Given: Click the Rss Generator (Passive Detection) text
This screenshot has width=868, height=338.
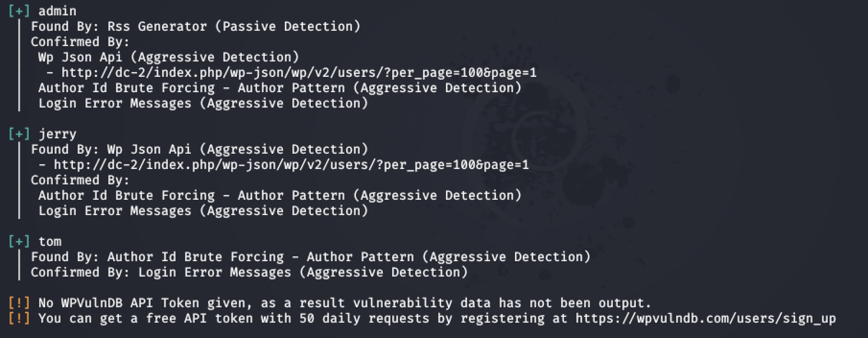Looking at the screenshot, I should tap(234, 26).
